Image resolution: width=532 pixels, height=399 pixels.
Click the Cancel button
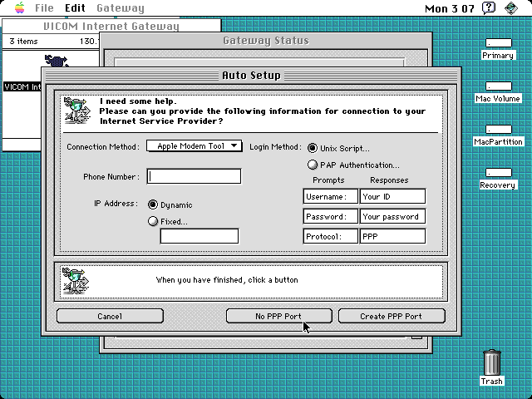[110, 316]
